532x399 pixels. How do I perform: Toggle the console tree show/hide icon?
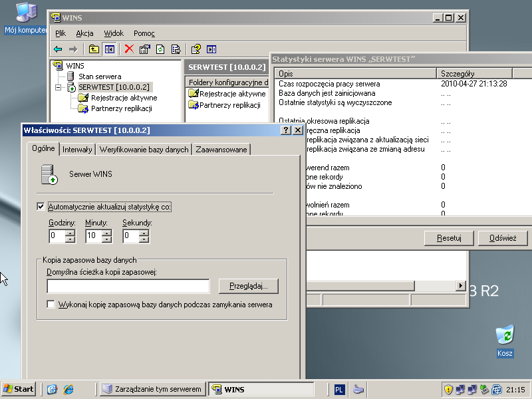pyautogui.click(x=109, y=49)
